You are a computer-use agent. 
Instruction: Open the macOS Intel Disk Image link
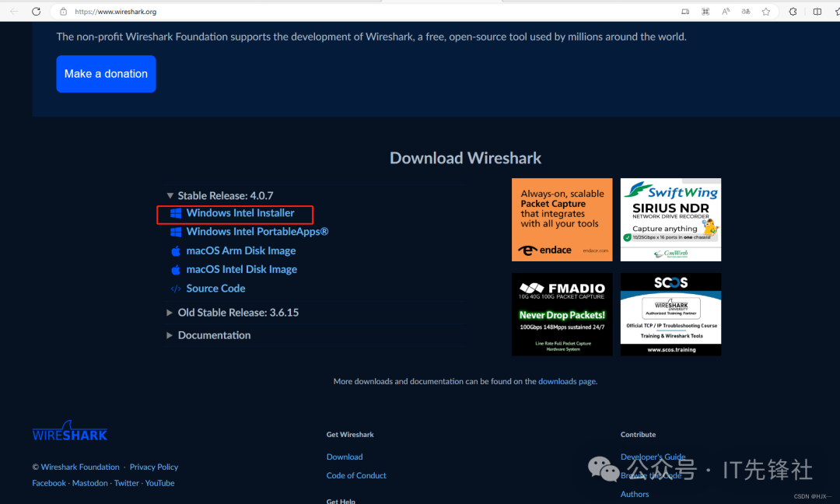(241, 269)
